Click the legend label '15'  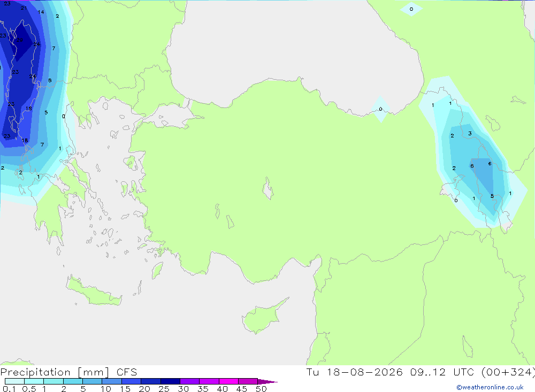125,389
